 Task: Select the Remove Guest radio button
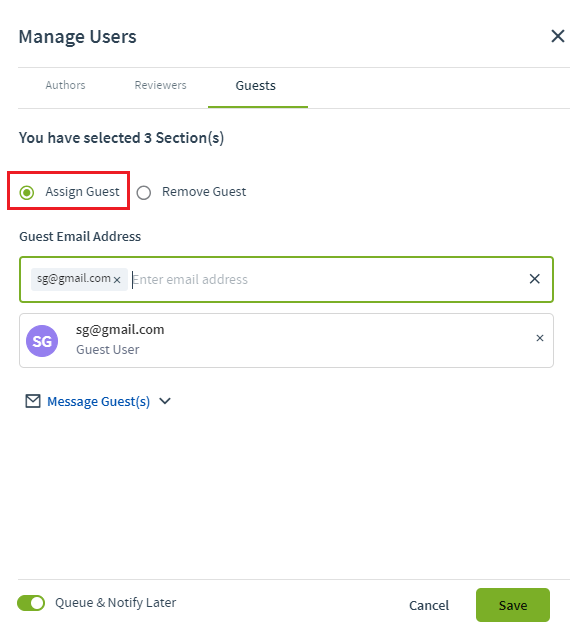(144, 193)
